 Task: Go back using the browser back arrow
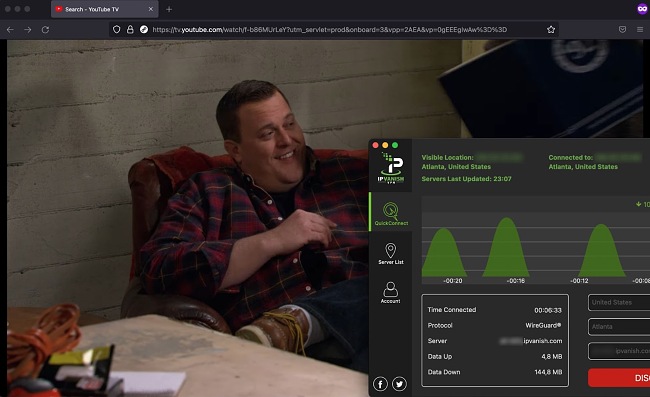10,29
